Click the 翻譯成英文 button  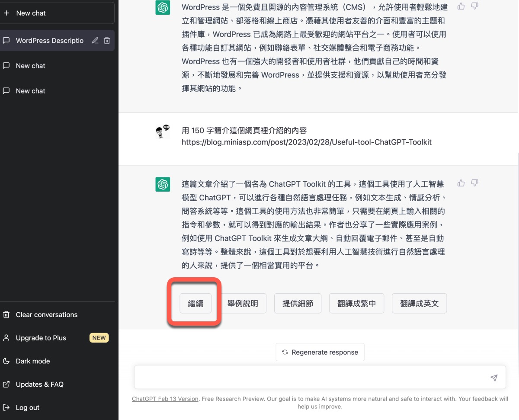click(419, 303)
